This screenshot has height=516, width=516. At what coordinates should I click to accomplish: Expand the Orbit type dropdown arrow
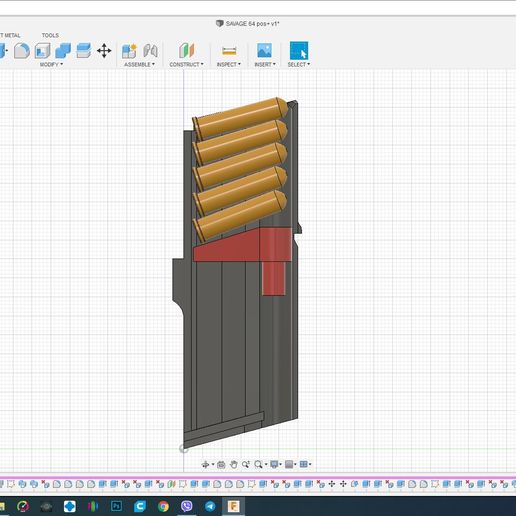pyautogui.click(x=213, y=465)
